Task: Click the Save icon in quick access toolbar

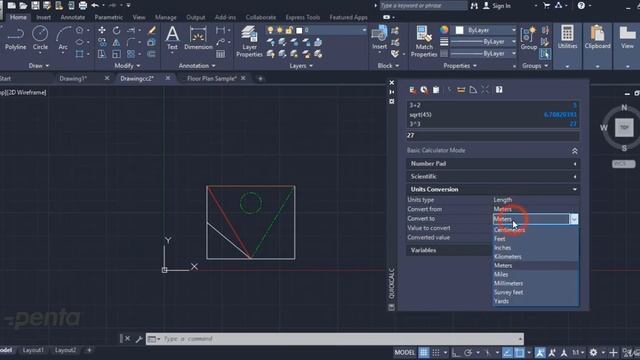Action: pos(36,6)
